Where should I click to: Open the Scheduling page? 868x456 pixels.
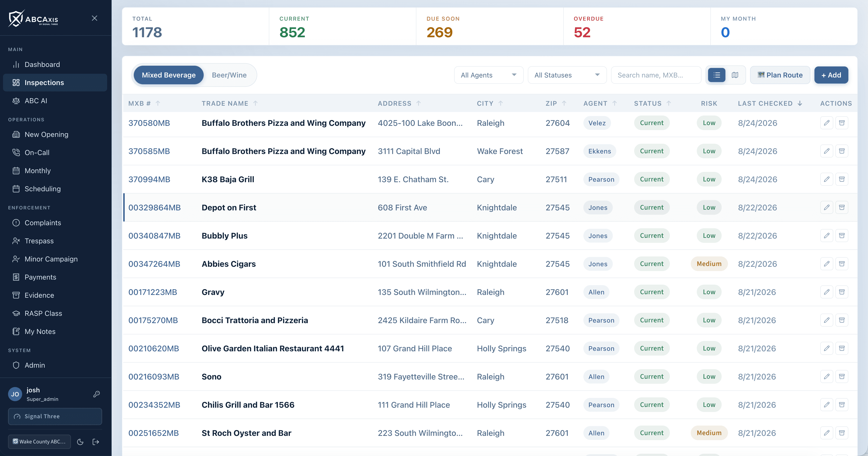55,189
